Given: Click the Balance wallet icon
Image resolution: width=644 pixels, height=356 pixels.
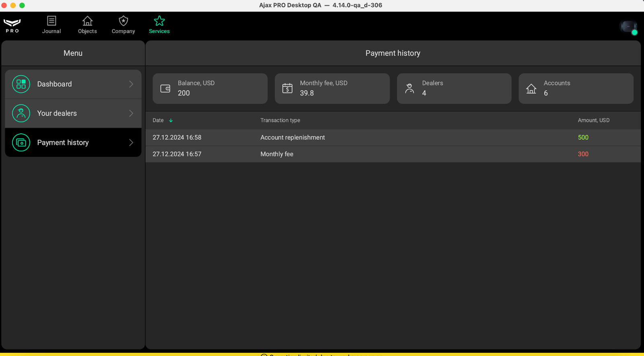Looking at the screenshot, I should (x=165, y=89).
